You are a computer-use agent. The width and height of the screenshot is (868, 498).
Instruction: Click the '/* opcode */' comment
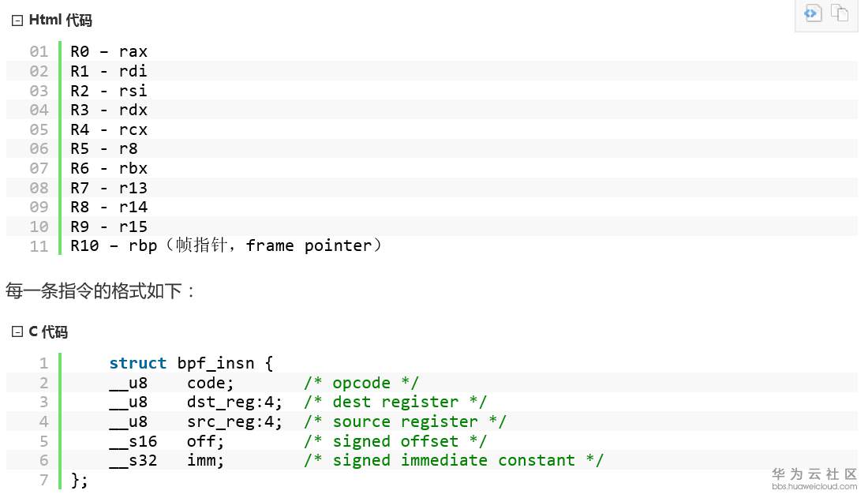click(x=361, y=383)
